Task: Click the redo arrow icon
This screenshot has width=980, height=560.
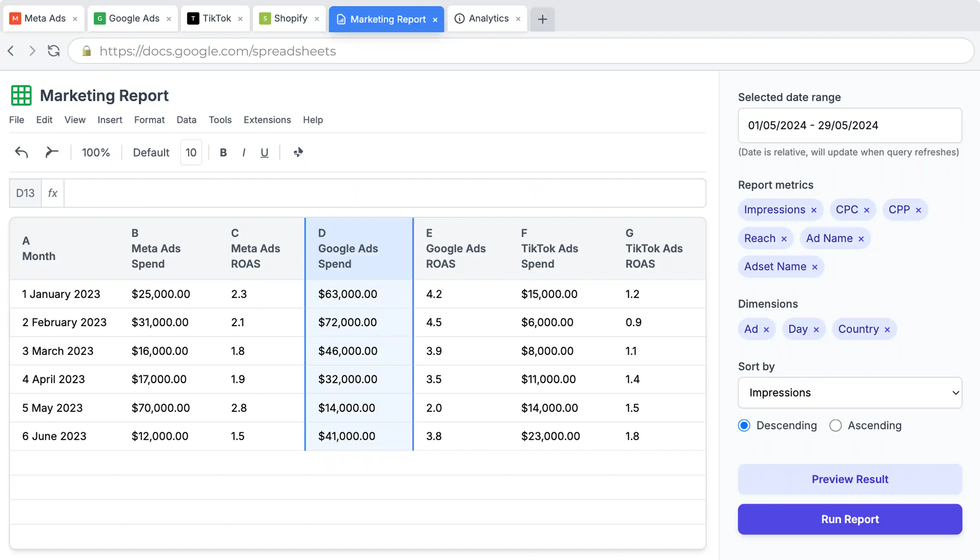Action: tap(52, 152)
